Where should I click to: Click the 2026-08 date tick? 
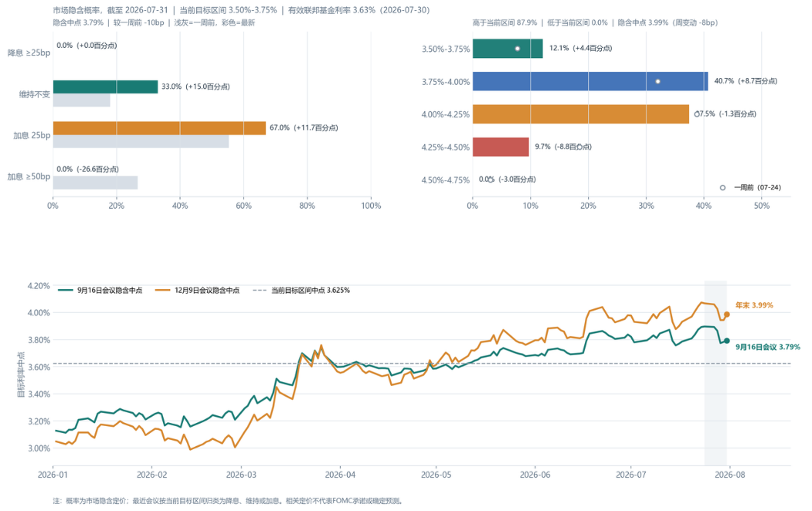729,475
